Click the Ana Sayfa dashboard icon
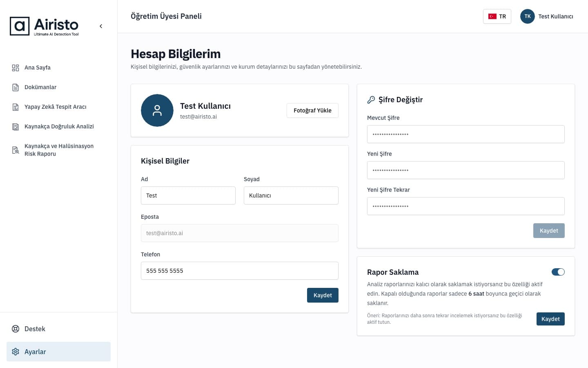Viewport: 588px width, 368px height. [x=16, y=68]
